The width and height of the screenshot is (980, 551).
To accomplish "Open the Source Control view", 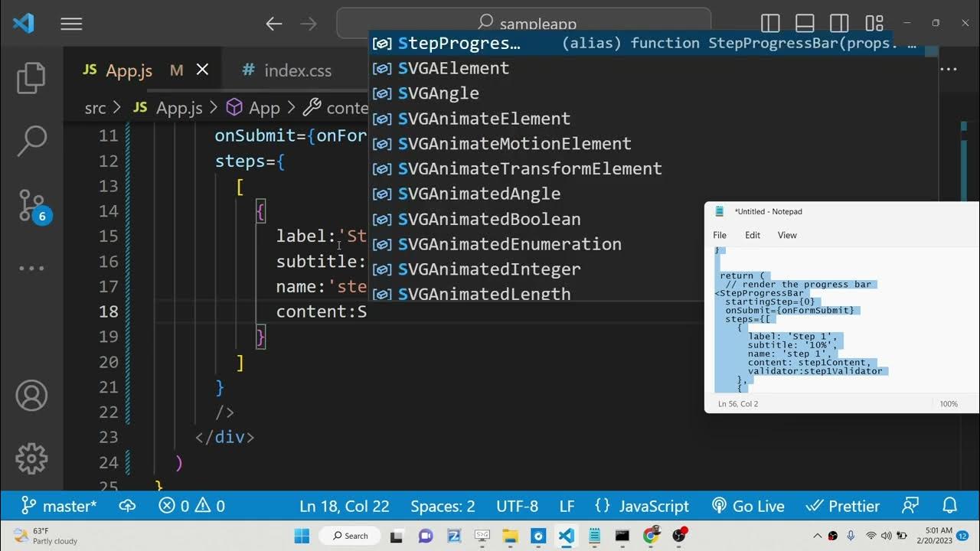I will pos(31,205).
